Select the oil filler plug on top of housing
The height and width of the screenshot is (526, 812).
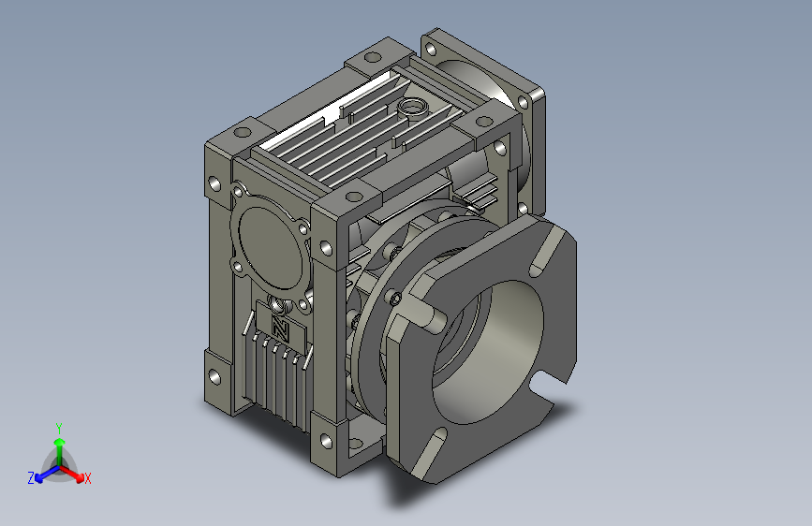pyautogui.click(x=413, y=109)
